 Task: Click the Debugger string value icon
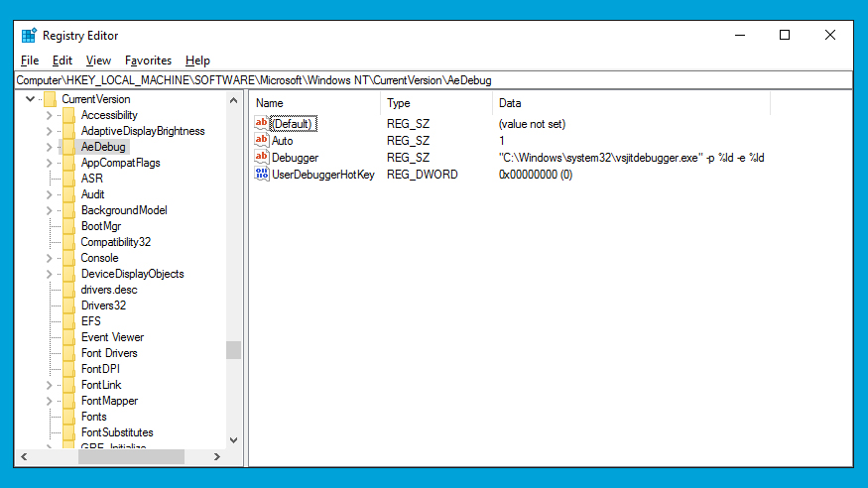(262, 157)
